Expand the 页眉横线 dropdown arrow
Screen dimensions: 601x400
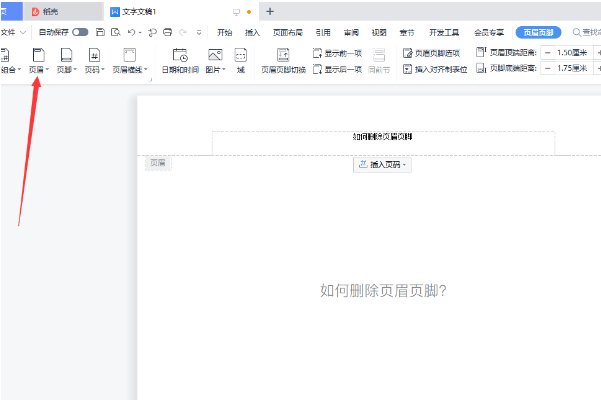point(146,69)
